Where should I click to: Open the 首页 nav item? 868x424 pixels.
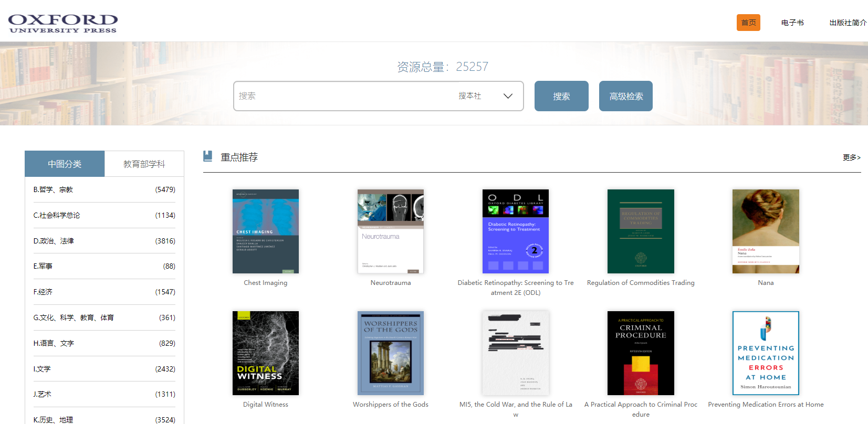tap(748, 23)
